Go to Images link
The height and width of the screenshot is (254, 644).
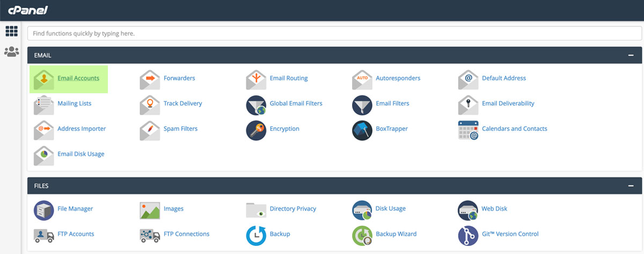pyautogui.click(x=173, y=208)
